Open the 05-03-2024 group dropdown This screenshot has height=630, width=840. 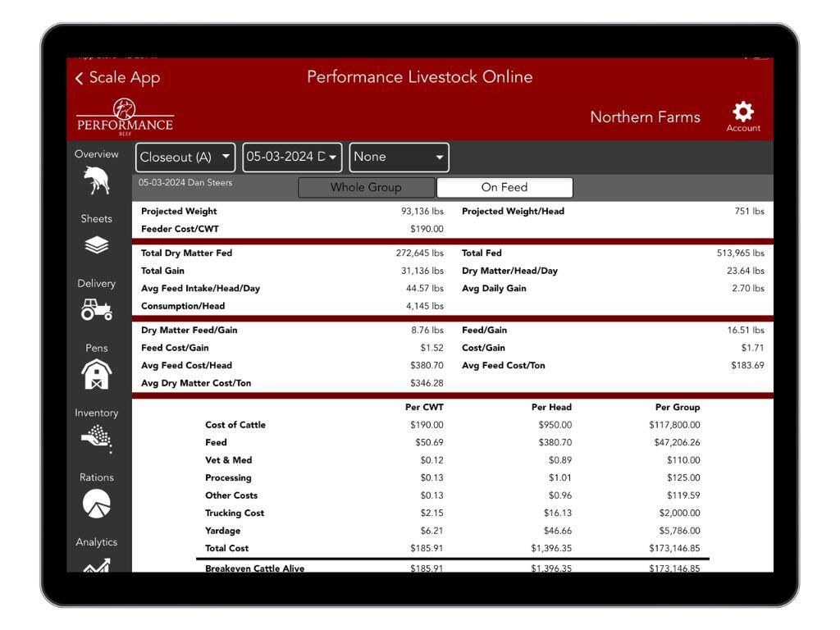click(x=292, y=157)
